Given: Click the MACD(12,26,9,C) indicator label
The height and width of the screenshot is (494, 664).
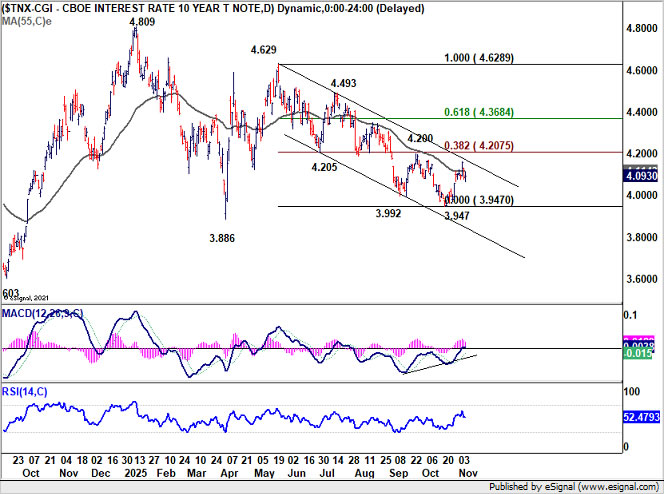Looking at the screenshot, I should click(x=42, y=313).
